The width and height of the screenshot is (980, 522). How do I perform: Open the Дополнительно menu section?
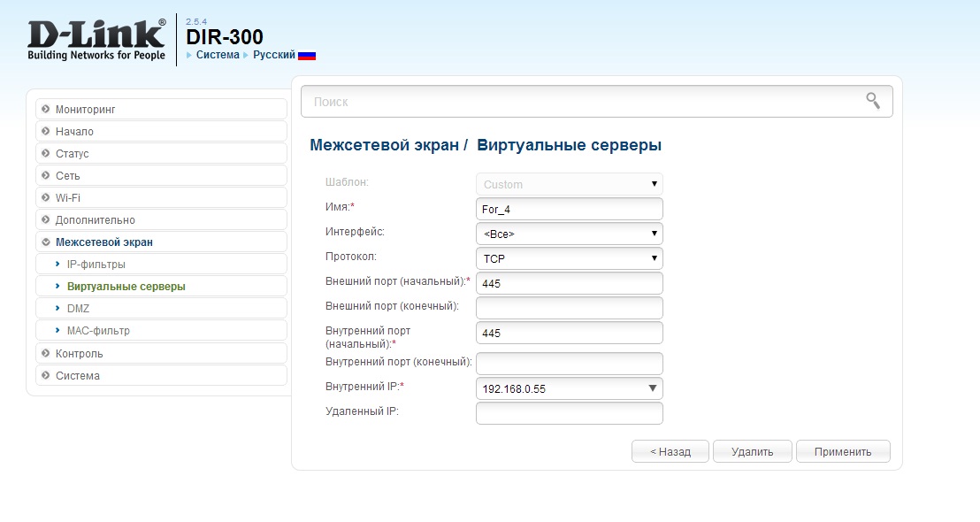[x=161, y=219]
